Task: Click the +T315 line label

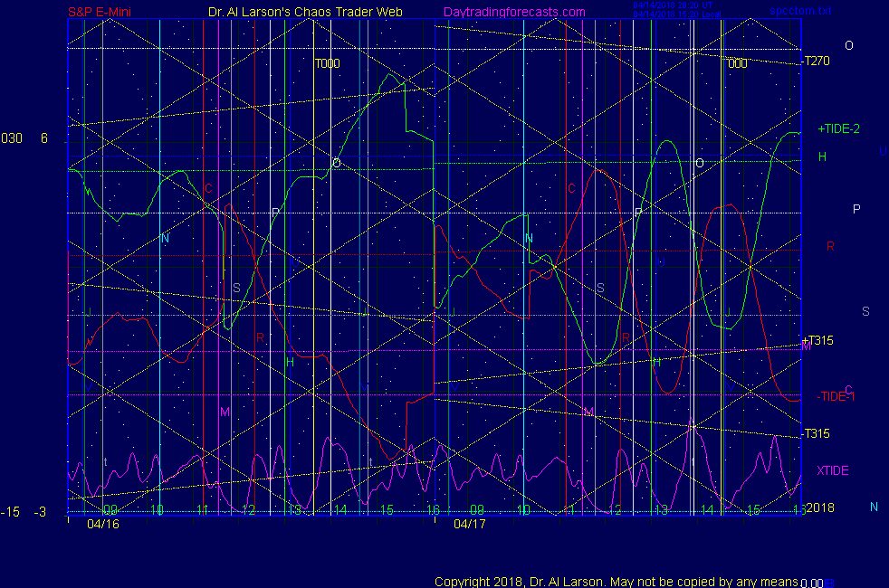Action: click(817, 340)
